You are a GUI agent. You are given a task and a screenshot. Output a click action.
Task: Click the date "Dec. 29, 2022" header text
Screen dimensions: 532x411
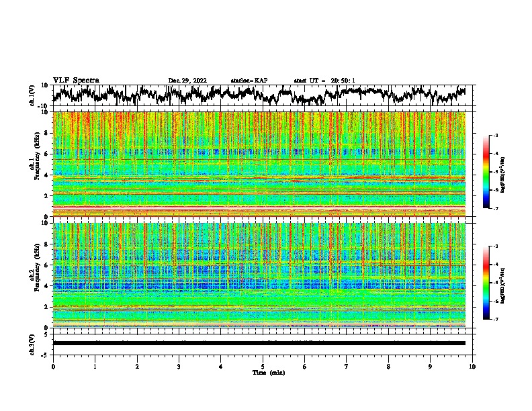[x=187, y=81]
